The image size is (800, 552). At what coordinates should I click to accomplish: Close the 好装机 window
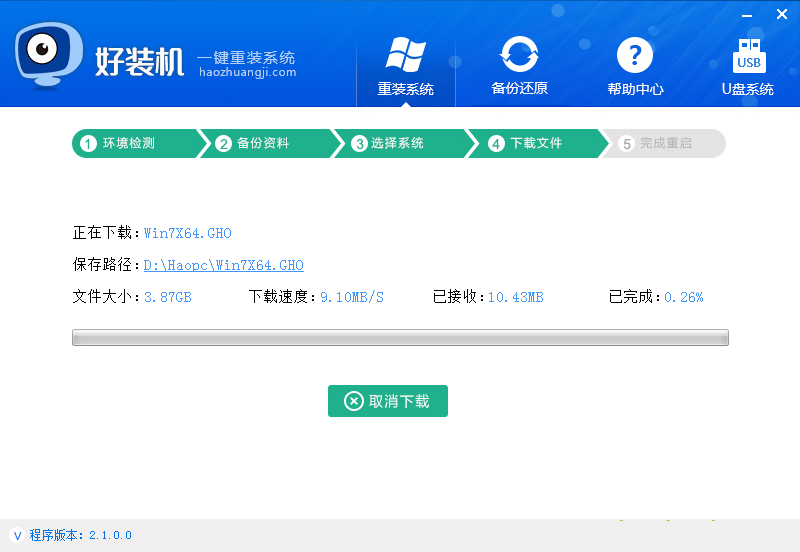[x=781, y=14]
